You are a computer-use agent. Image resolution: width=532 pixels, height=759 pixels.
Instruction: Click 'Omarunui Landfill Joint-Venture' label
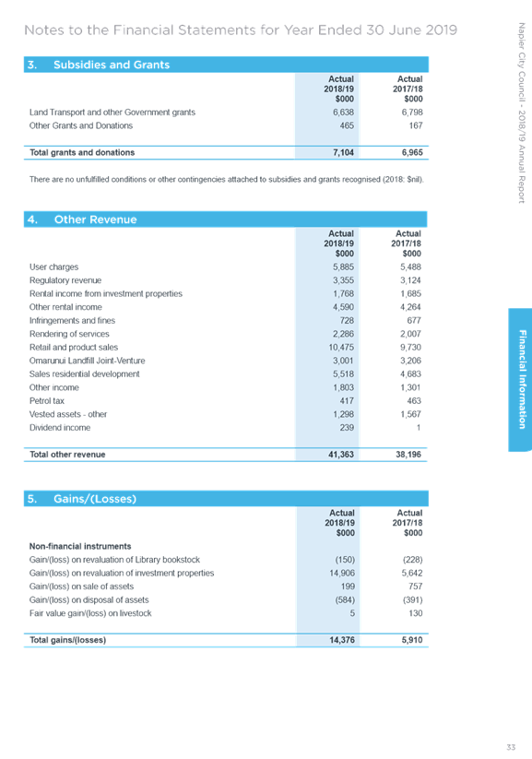(88, 362)
